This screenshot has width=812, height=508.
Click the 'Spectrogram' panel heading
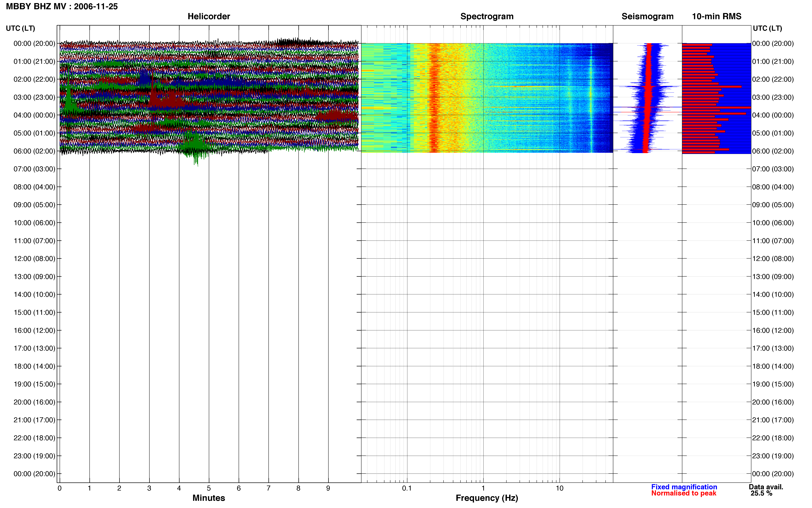[487, 16]
